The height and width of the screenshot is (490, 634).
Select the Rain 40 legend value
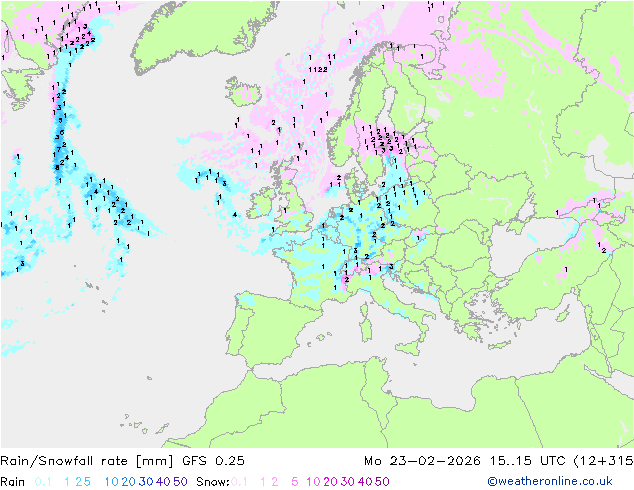[163, 482]
